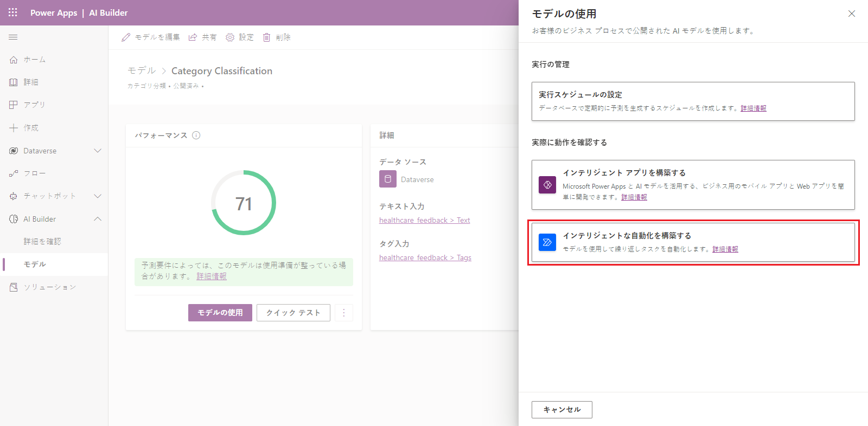Click the チャットボット bot icon
The image size is (868, 426).
pyautogui.click(x=14, y=196)
